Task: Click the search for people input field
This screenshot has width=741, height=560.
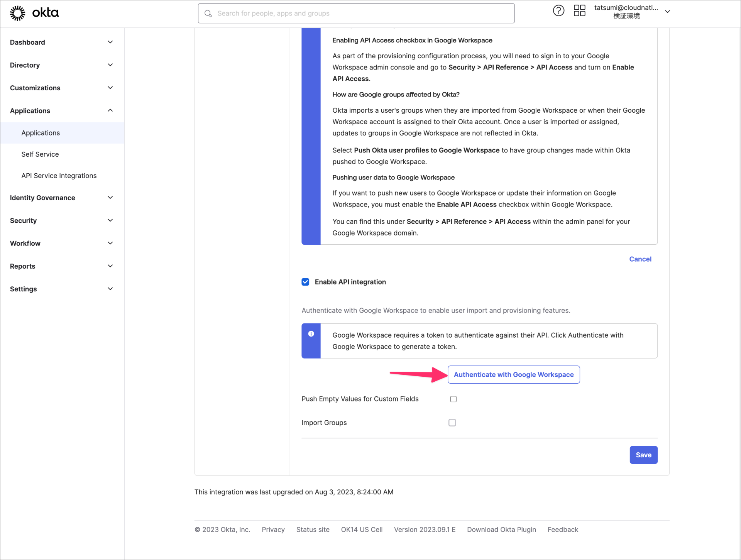Action: pyautogui.click(x=347, y=13)
